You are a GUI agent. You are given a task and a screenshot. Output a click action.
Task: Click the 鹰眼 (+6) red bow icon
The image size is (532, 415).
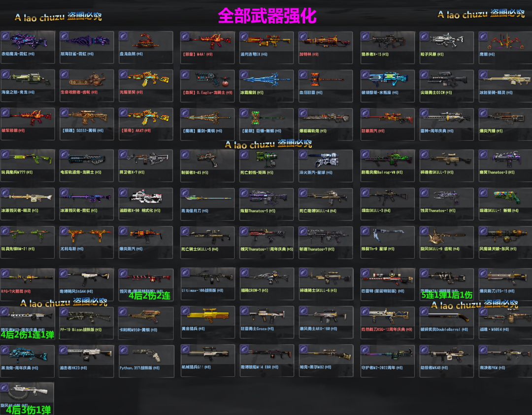505,41
